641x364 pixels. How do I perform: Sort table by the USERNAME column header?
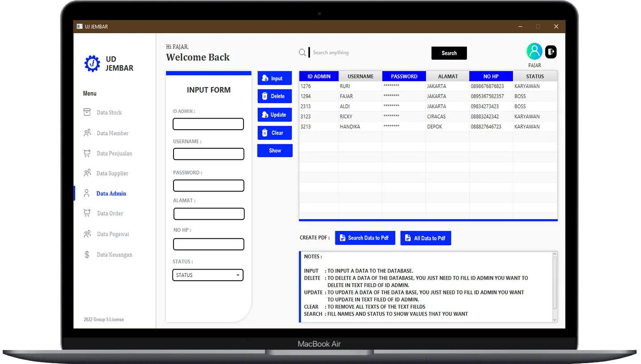[360, 76]
